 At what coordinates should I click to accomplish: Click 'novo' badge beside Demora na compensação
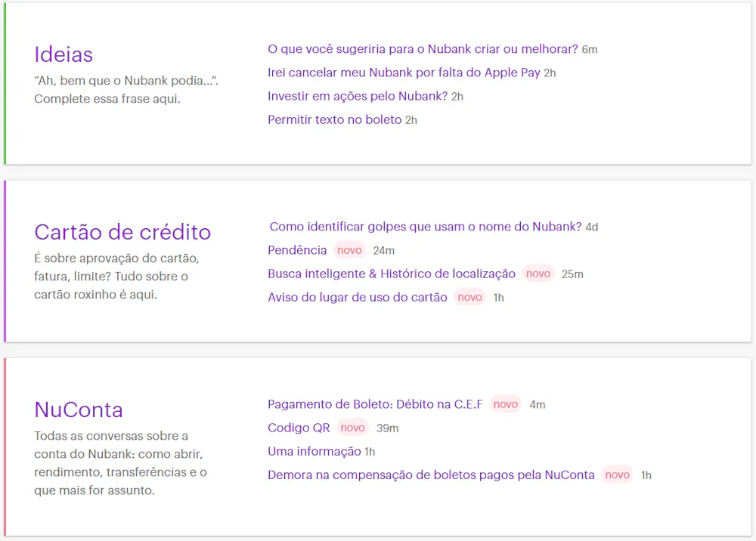(617, 475)
